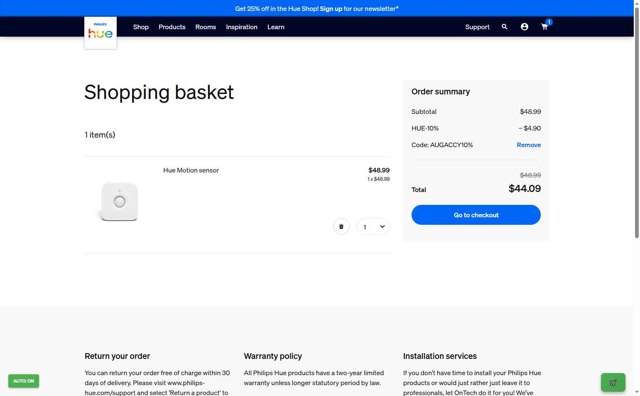Open the search icon in header

pos(504,27)
